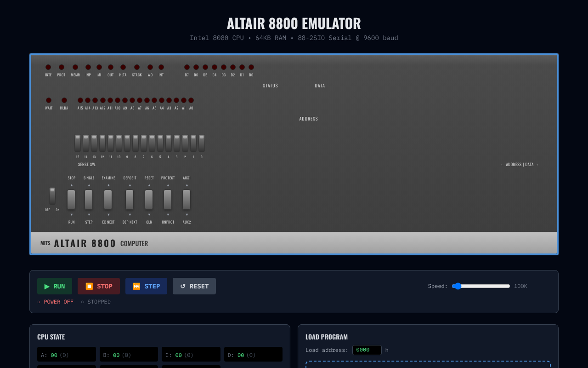Screen dimensions: 588x368
Task: Click the A0 address LED
Action: [x=191, y=100]
